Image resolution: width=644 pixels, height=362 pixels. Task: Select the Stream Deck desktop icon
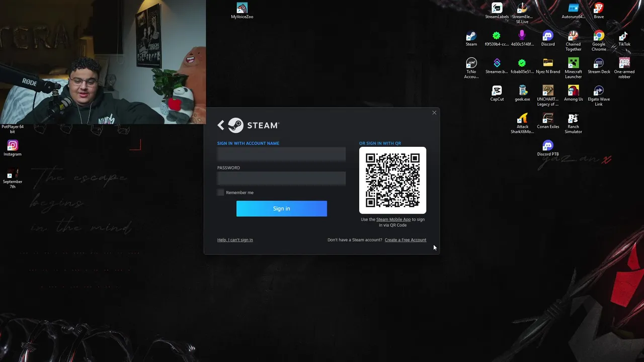tap(599, 66)
